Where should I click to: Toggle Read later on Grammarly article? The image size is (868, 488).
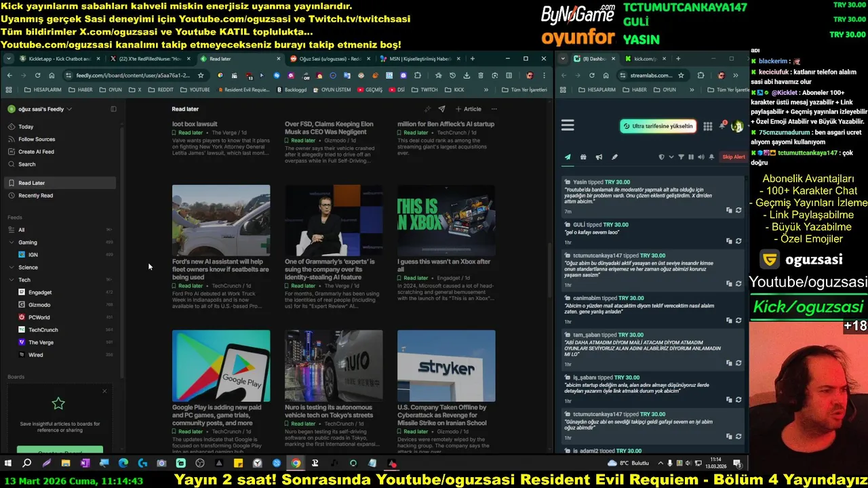(x=300, y=286)
